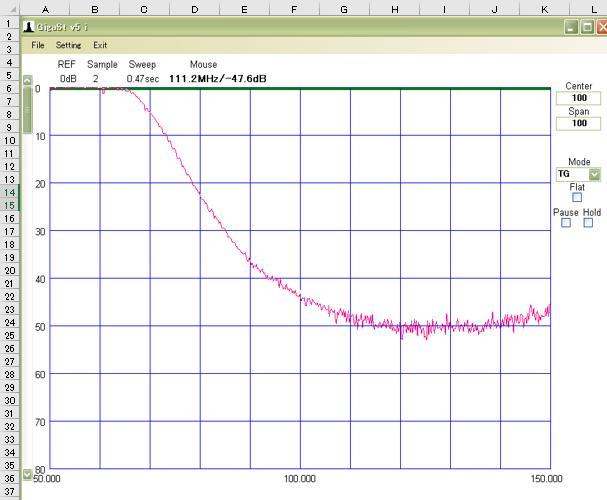Minimize the GigaSt window
The width and height of the screenshot is (607, 500).
click(x=572, y=28)
